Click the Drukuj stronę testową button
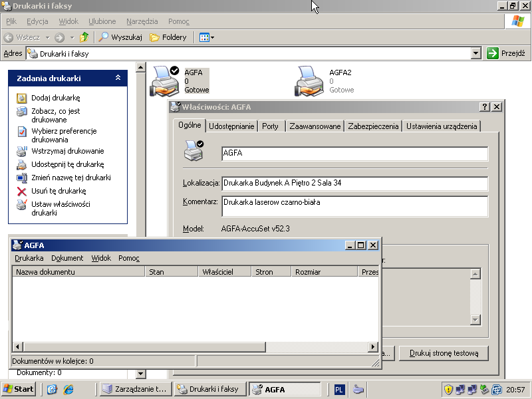Image resolution: width=532 pixels, height=399 pixels. click(x=444, y=353)
